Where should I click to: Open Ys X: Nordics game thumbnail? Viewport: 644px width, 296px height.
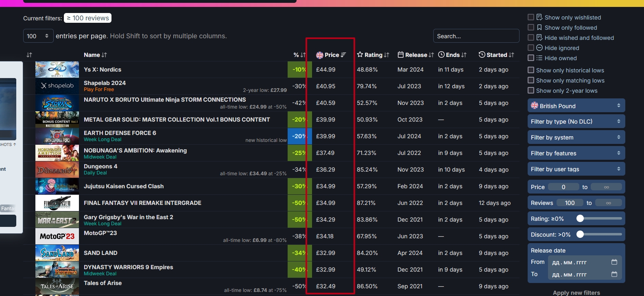click(x=57, y=70)
